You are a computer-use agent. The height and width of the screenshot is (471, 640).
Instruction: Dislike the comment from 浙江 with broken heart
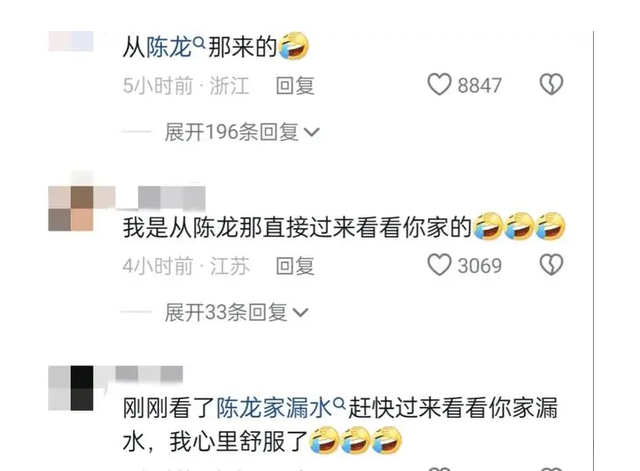(x=551, y=84)
